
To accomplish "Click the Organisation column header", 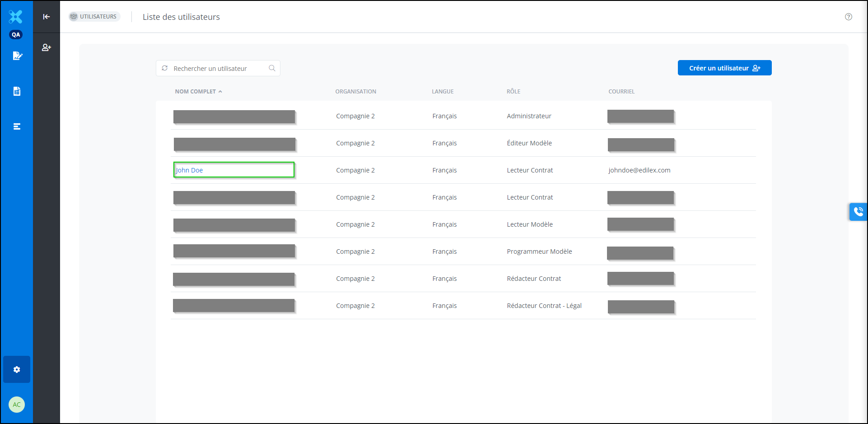I will pos(355,92).
